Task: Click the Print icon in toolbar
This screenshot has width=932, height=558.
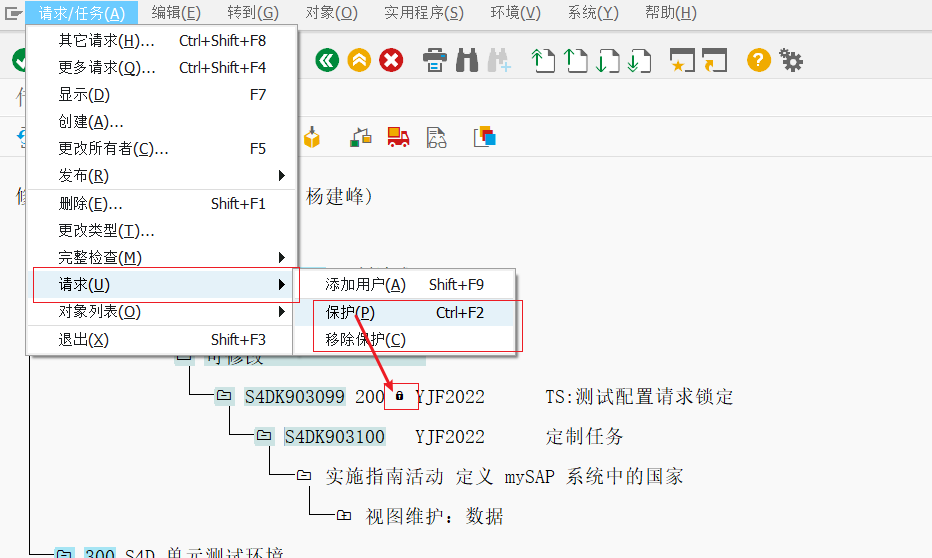Action: 434,60
